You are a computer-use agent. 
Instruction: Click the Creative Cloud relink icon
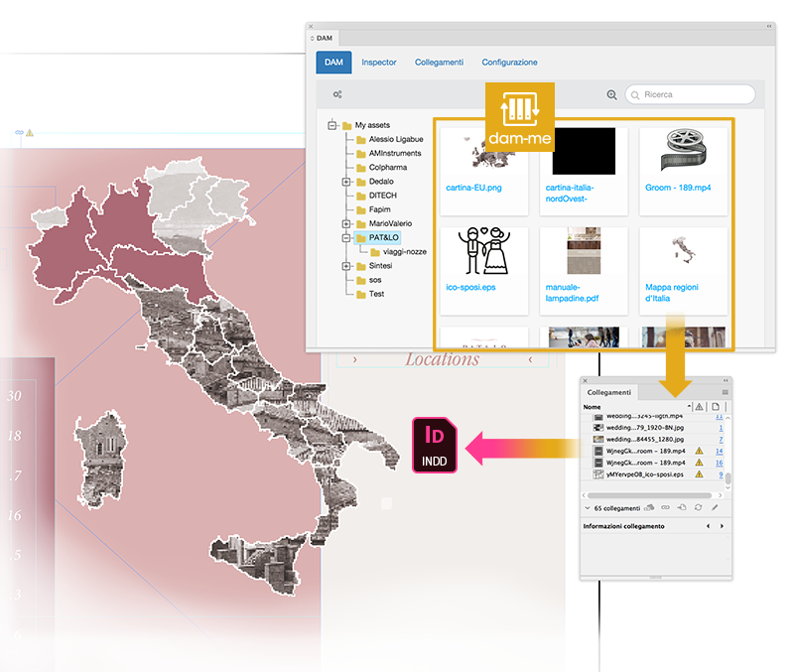648,508
